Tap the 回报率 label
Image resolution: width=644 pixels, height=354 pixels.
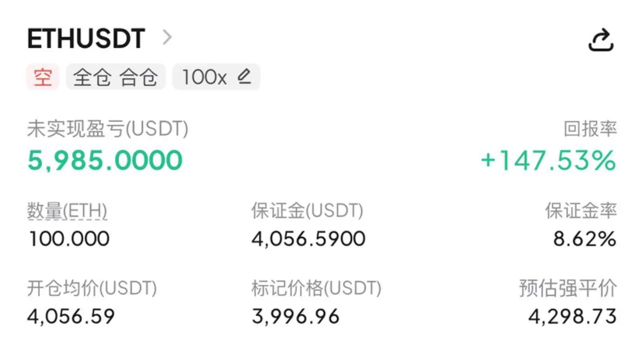[591, 130]
